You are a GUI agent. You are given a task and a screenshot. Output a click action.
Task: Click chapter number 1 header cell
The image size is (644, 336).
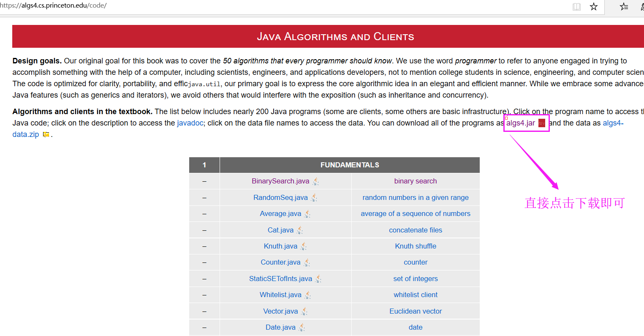[204, 165]
